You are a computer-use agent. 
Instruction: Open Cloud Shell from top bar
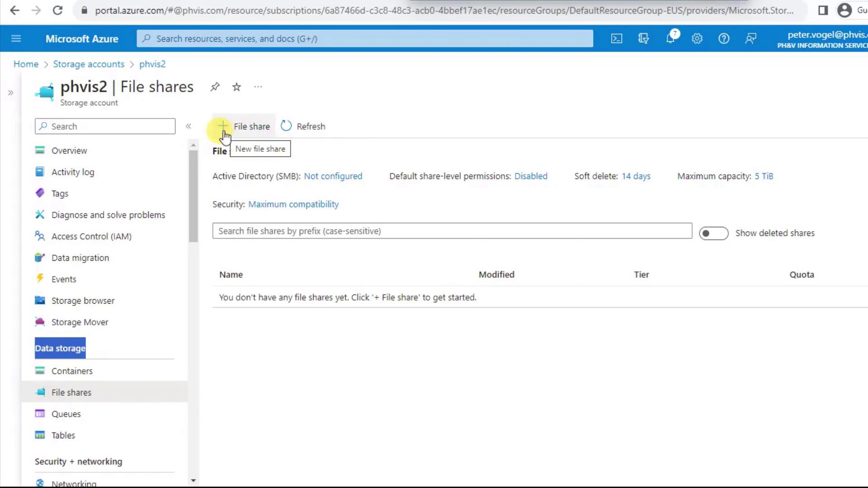[617, 39]
